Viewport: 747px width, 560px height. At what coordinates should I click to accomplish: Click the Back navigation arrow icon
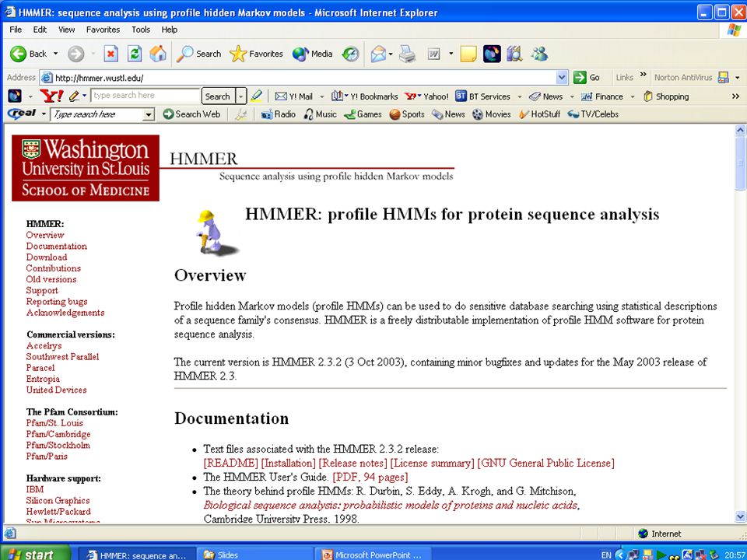click(x=18, y=54)
